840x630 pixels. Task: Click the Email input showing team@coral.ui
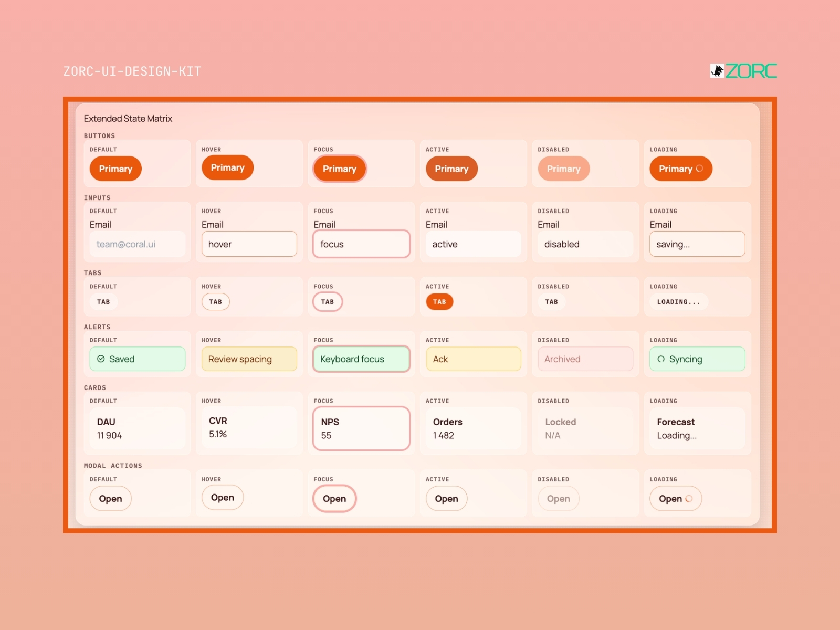click(x=138, y=244)
